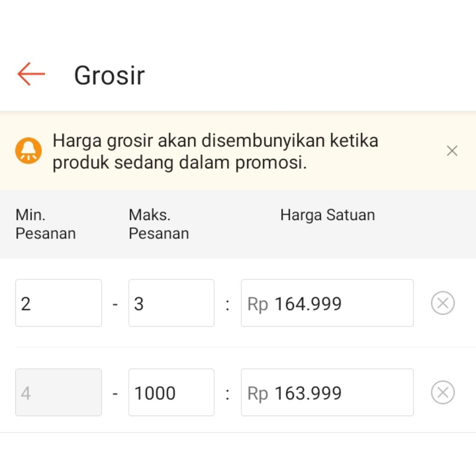Viewport: 476px width, 476px height.
Task: Remove the Rp 164.999 price tier
Action: click(x=443, y=304)
